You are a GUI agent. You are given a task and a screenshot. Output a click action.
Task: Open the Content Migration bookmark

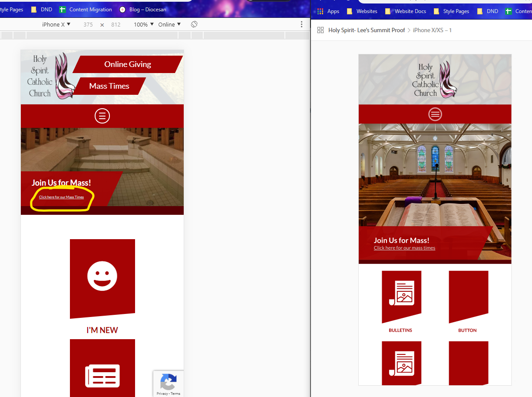(x=86, y=10)
